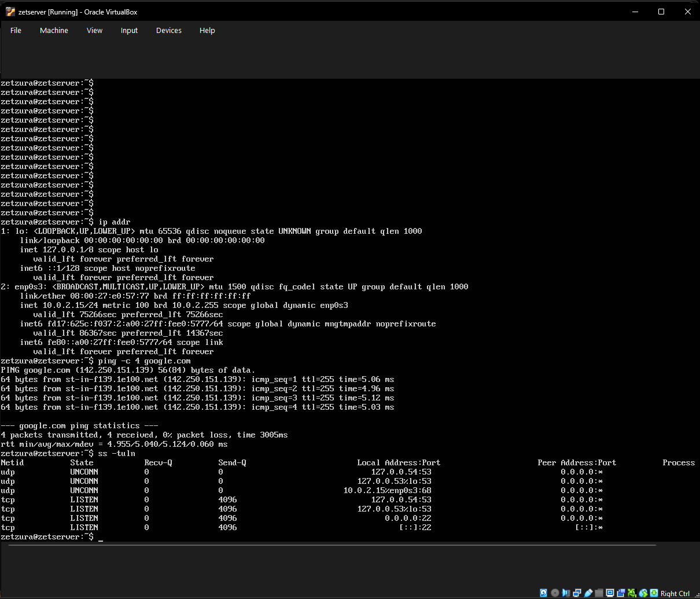Open the Input menu
Viewport: 700px width, 599px height.
(129, 31)
